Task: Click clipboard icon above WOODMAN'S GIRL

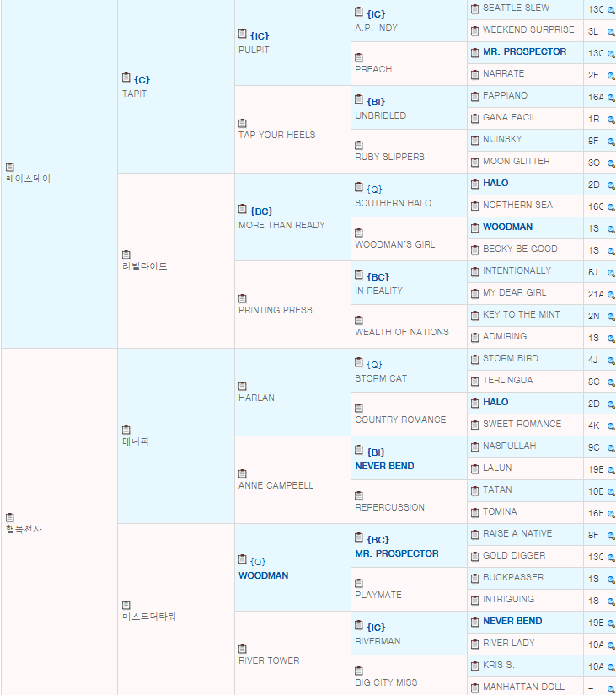Action: pos(359,233)
